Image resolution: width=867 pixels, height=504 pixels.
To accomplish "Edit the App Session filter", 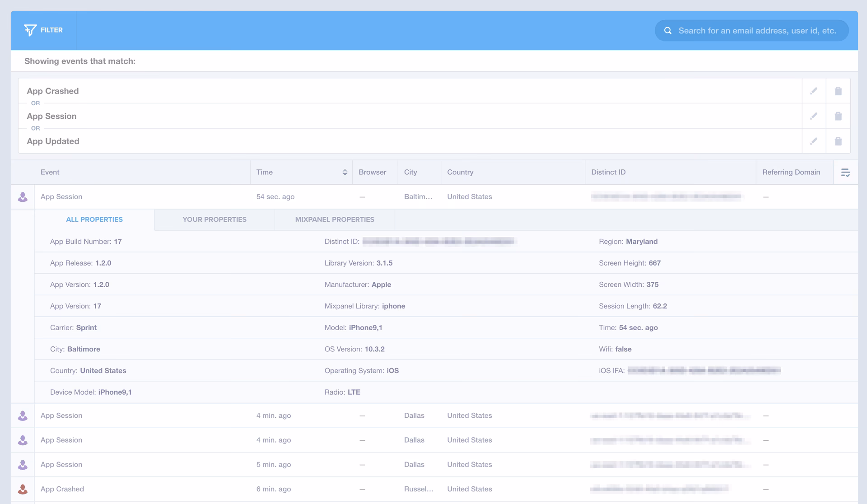I will 814,116.
